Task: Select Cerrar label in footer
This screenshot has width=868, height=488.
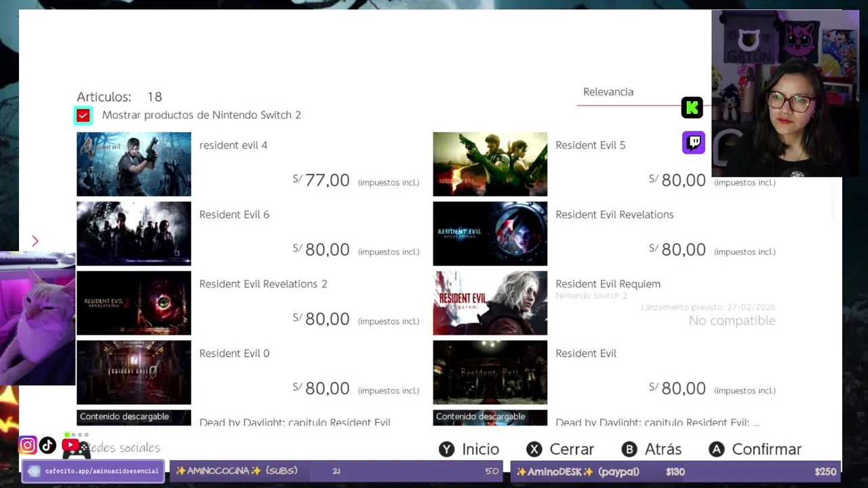Action: click(x=572, y=449)
